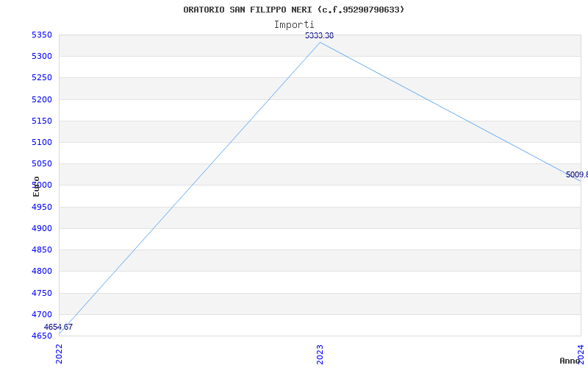
Task: Click the 4950 y-axis value
Action: (x=42, y=208)
